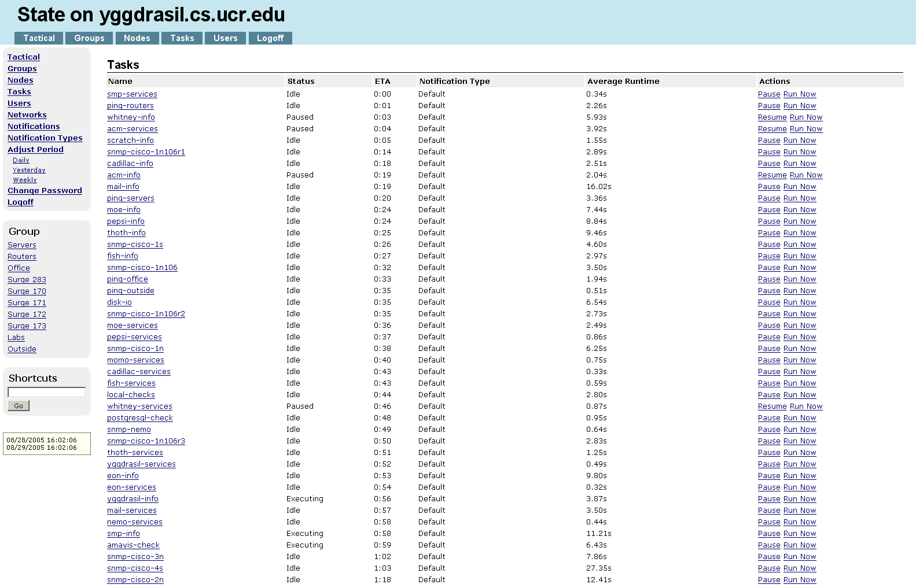Click the Logoff top tab
The image size is (916, 588).
[270, 38]
